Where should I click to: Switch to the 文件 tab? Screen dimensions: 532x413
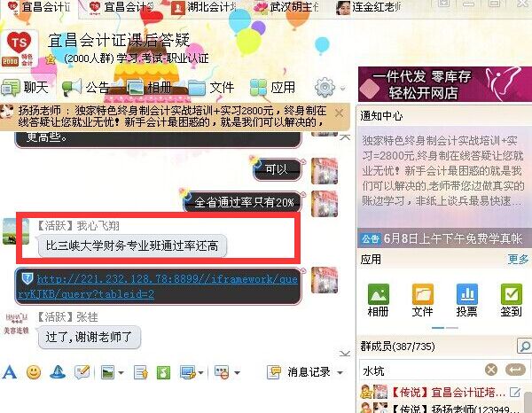point(211,88)
